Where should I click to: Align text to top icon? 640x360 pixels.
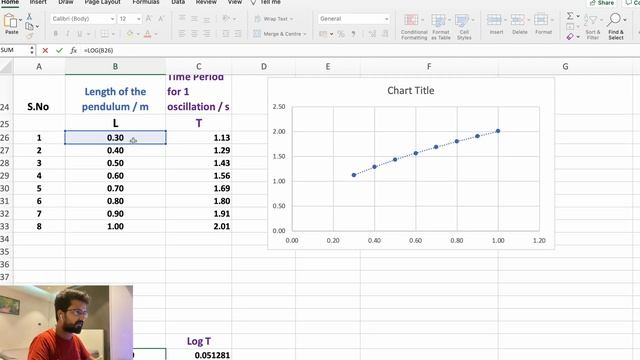point(182,19)
